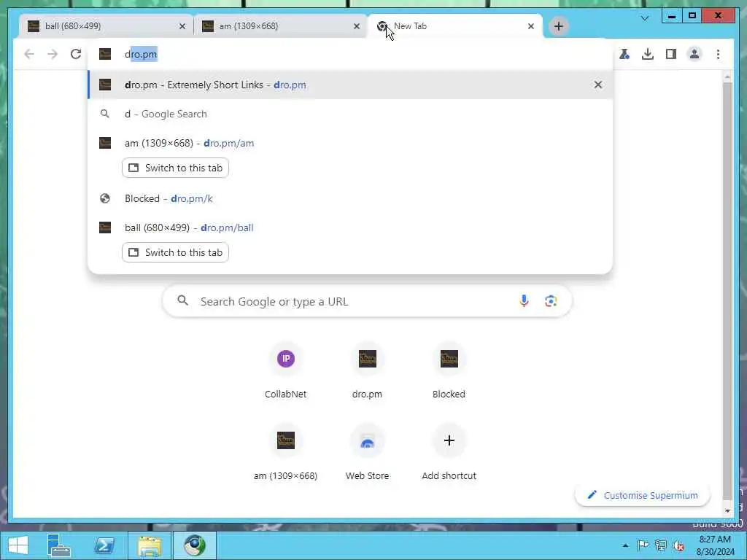This screenshot has height=560, width=747.
Task: Select the dro.pm/am suggestion
Action: pyautogui.click(x=350, y=143)
